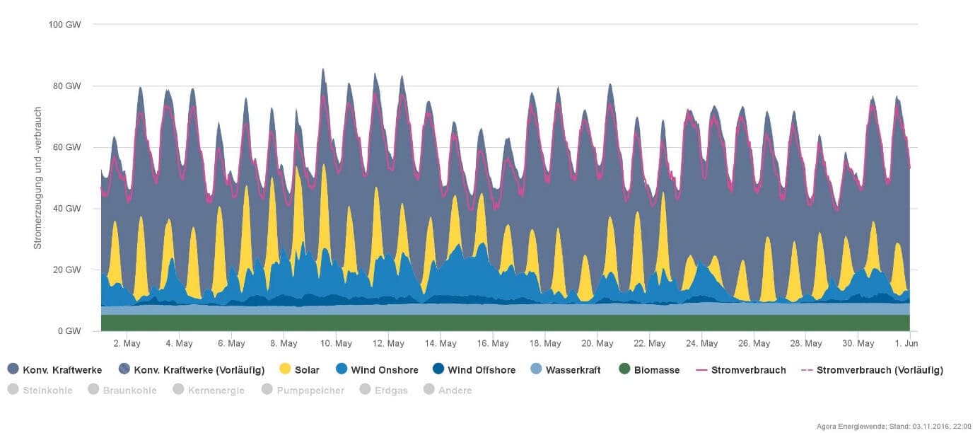Click the Stromverbrauch (Vorläufig) legend label

880,370
